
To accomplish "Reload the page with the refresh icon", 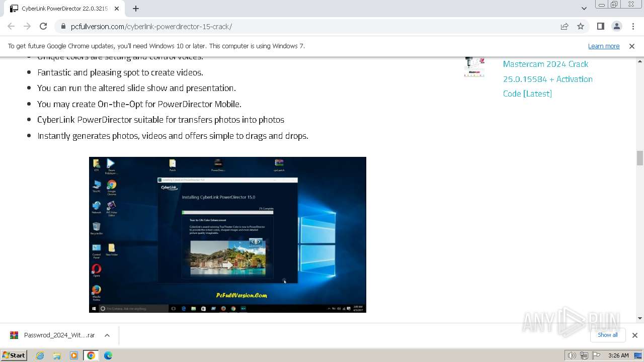I will pyautogui.click(x=43, y=26).
